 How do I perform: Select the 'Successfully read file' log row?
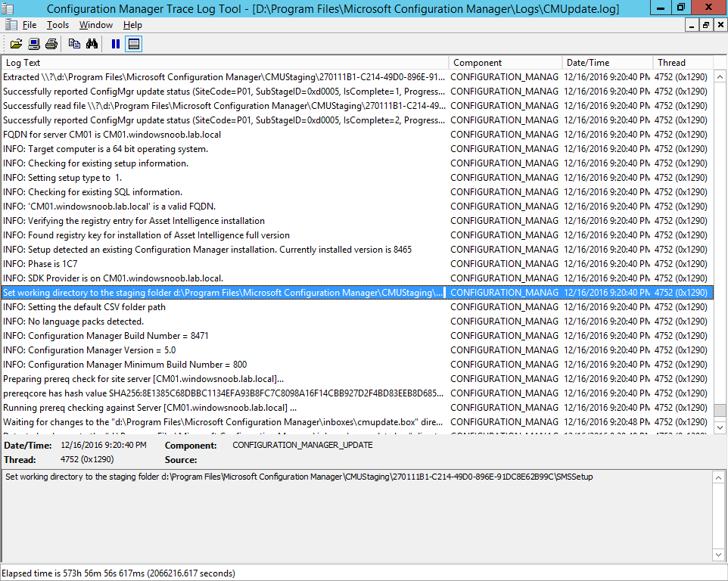(x=357, y=106)
